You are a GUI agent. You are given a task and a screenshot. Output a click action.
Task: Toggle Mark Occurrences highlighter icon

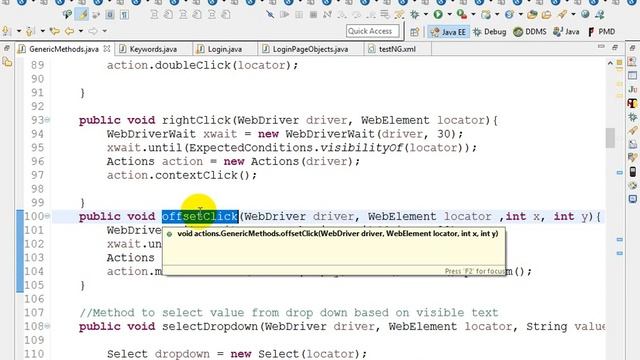pos(83,15)
